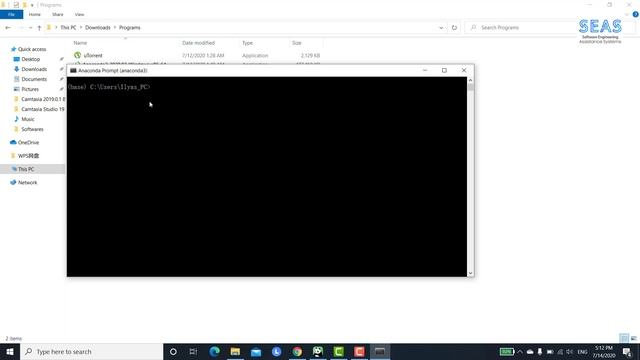
Task: Select Downloads in the address breadcrumb
Action: [x=98, y=28]
